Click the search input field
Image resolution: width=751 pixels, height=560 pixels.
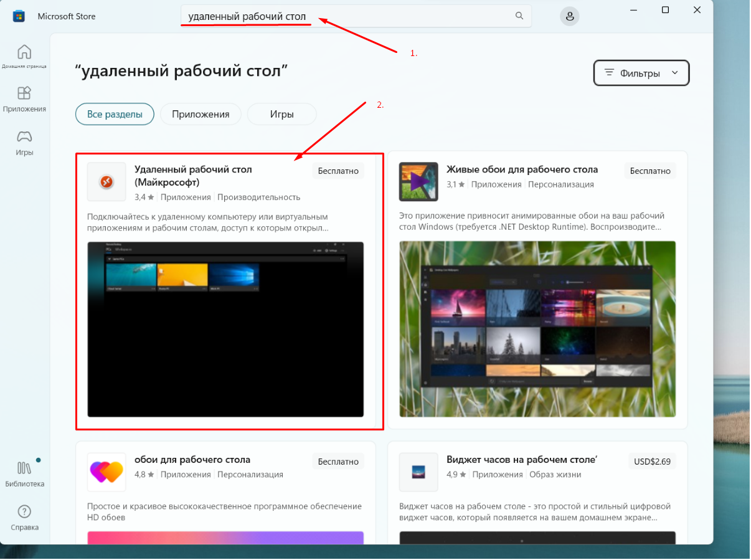point(349,16)
